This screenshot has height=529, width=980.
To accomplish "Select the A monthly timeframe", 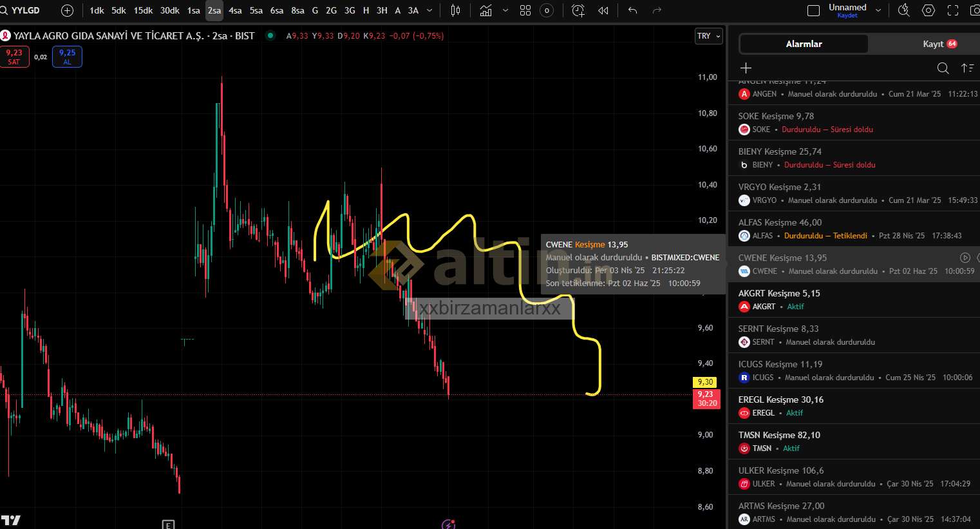I will (397, 10).
